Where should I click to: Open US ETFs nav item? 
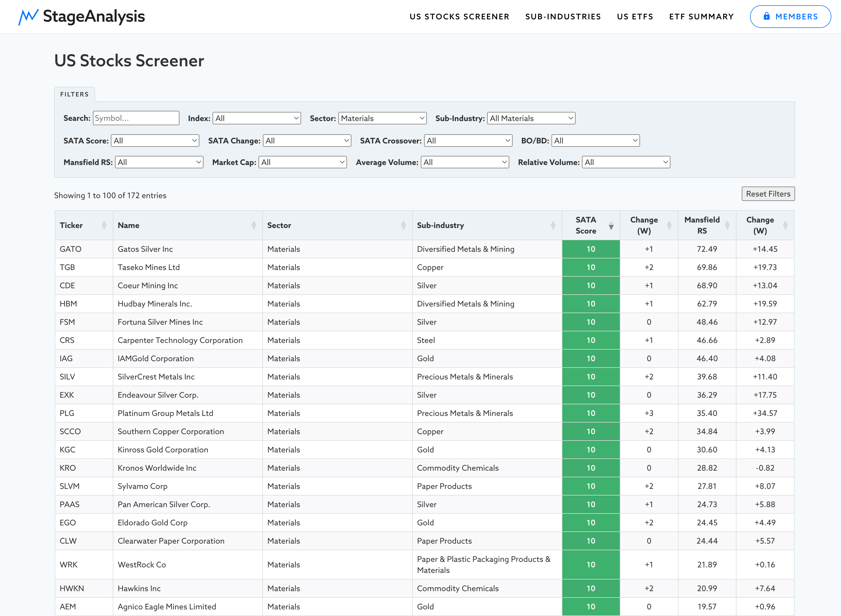pyautogui.click(x=635, y=17)
